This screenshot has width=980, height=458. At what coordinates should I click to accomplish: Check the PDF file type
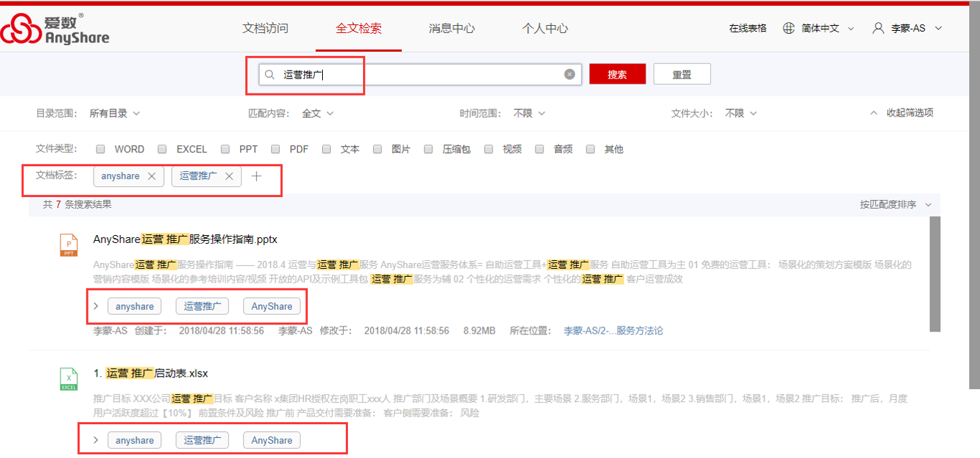tap(275, 150)
